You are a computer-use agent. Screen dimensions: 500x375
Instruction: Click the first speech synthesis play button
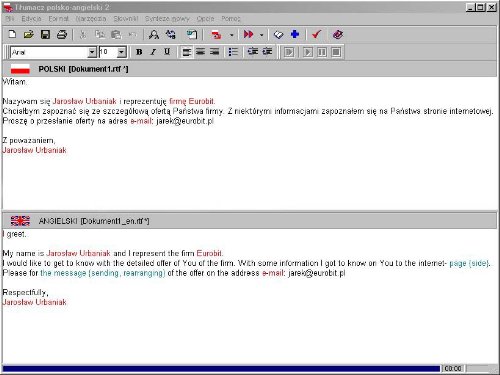coord(289,52)
